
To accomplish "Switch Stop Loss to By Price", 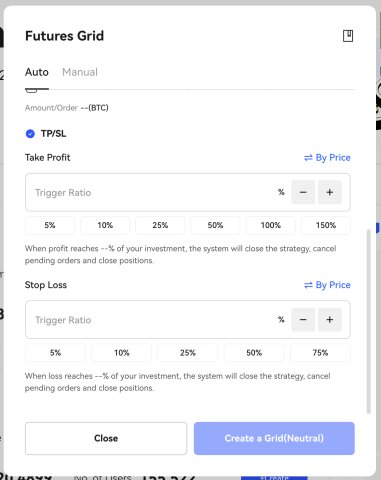I will click(x=327, y=285).
